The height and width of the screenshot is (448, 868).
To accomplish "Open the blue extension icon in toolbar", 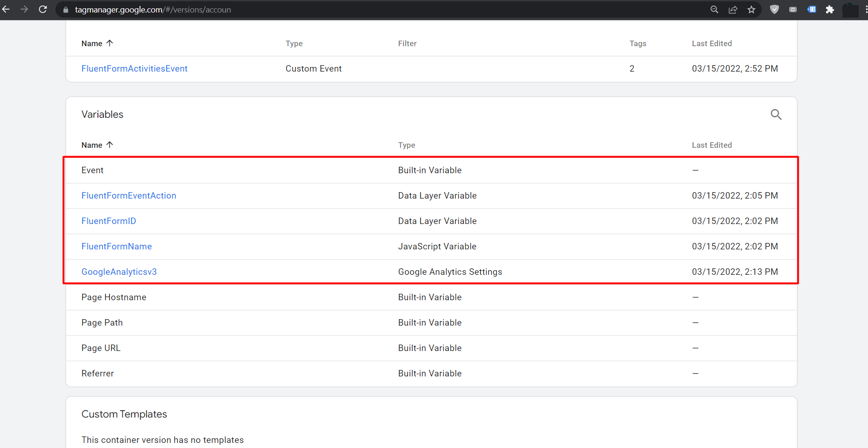I will pyautogui.click(x=812, y=10).
